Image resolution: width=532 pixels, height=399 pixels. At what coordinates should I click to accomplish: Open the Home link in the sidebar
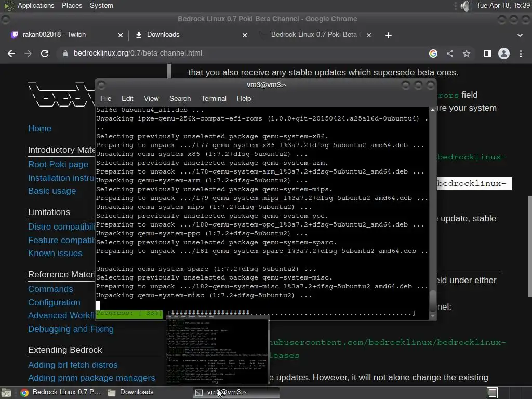click(39, 129)
